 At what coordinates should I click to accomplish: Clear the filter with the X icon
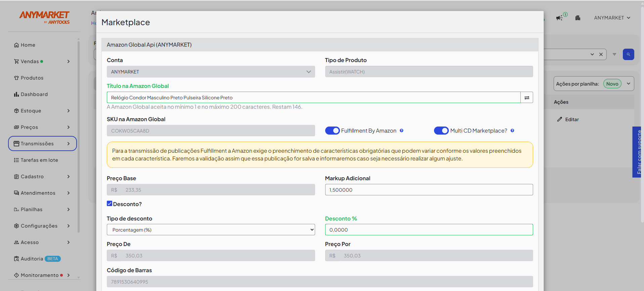point(601,54)
